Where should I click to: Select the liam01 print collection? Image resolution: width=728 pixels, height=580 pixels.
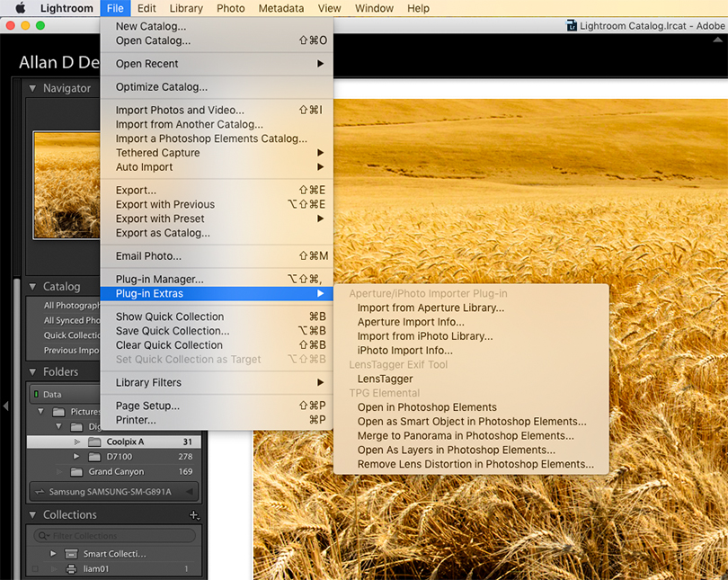tap(114, 569)
